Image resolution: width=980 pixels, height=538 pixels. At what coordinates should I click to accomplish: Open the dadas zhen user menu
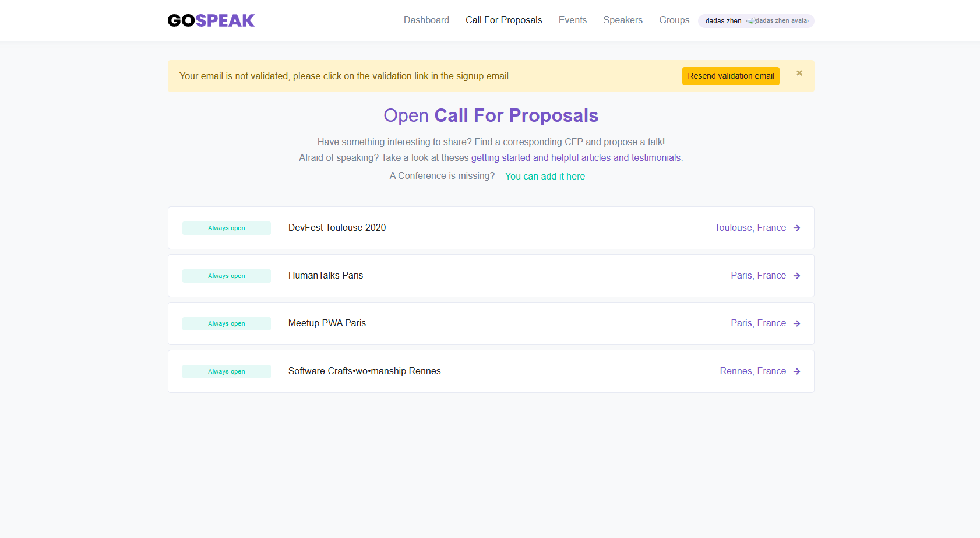pyautogui.click(x=756, y=20)
